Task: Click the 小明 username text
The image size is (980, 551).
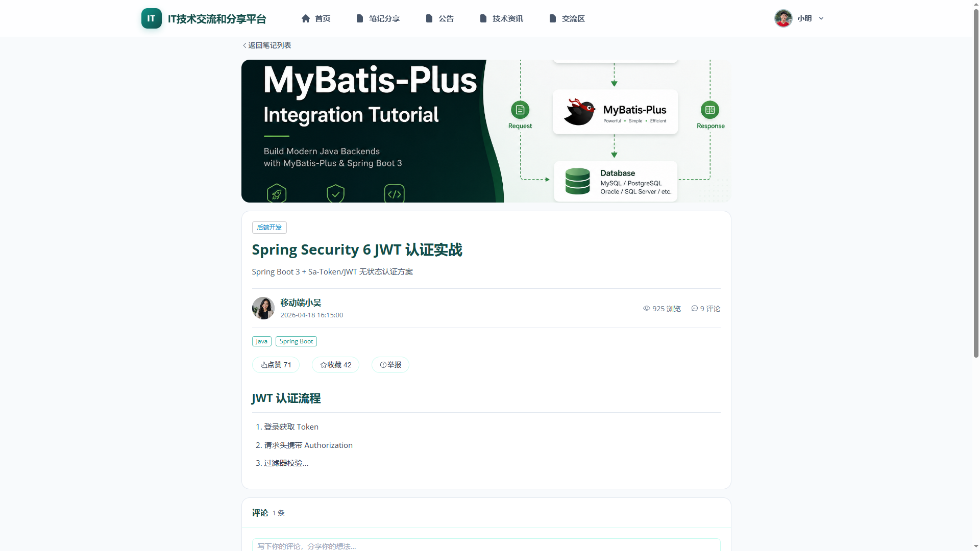Action: 804,18
